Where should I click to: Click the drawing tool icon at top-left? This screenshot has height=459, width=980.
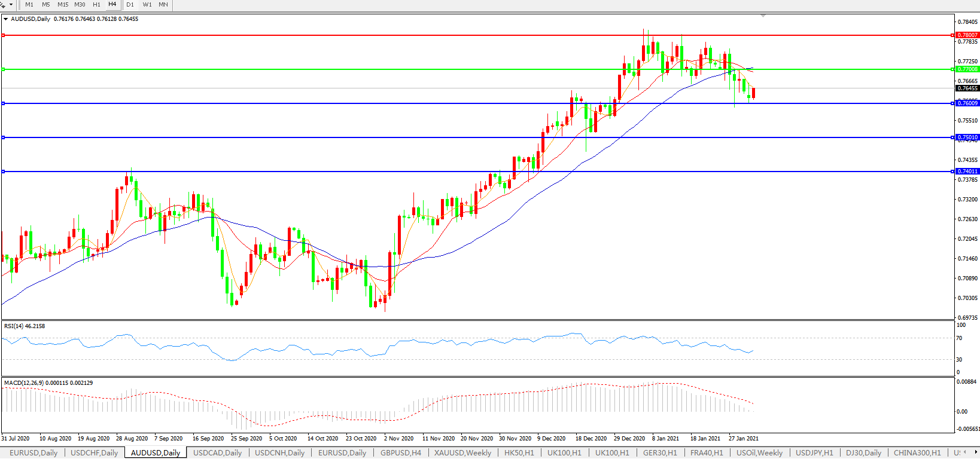click(x=3, y=5)
